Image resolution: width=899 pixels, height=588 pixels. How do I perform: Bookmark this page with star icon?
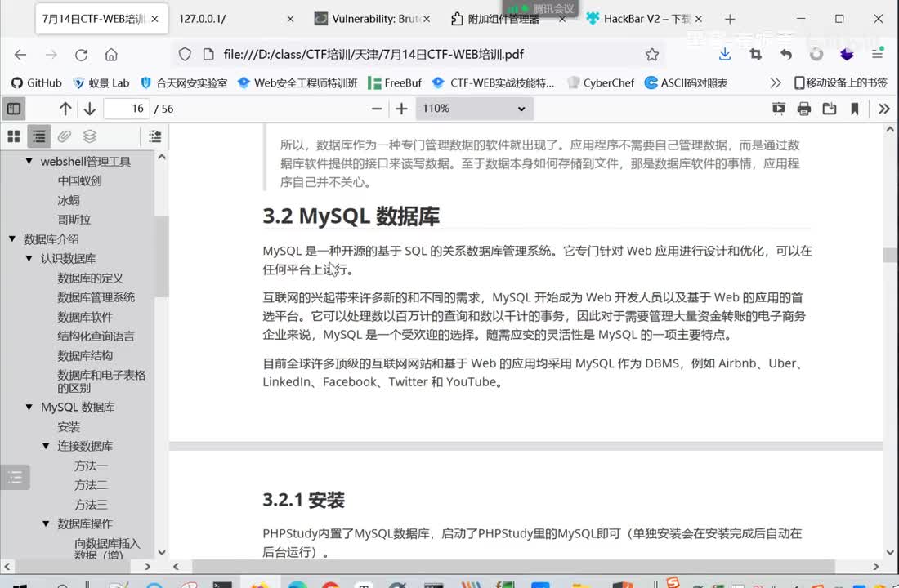click(x=652, y=55)
